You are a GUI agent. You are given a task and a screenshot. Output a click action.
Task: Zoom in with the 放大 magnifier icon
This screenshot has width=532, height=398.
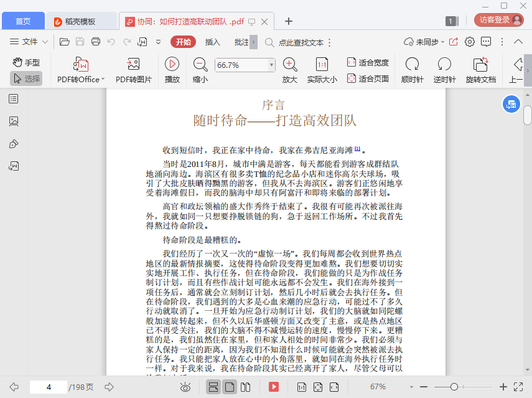(289, 64)
